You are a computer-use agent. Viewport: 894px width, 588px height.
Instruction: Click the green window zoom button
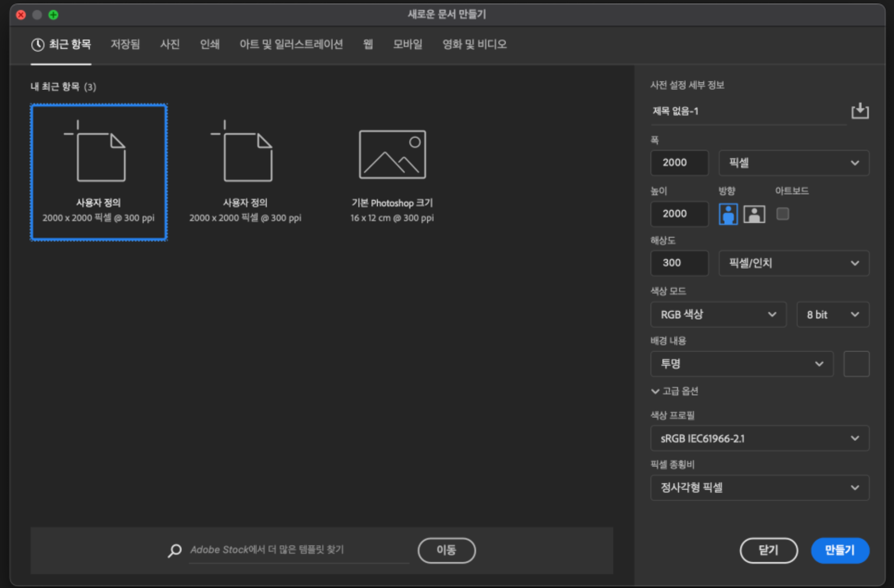[x=53, y=15]
